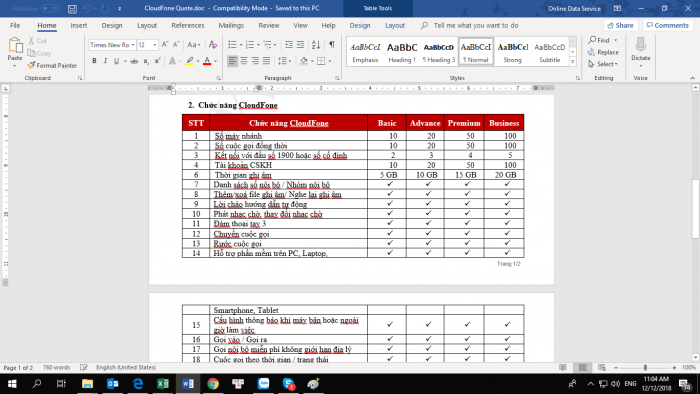Click the Format Painter tool
This screenshot has width=700, height=394.
[52, 65]
